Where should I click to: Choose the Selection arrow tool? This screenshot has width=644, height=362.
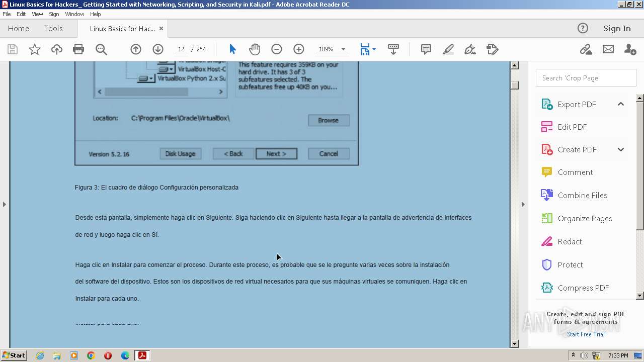pos(232,49)
